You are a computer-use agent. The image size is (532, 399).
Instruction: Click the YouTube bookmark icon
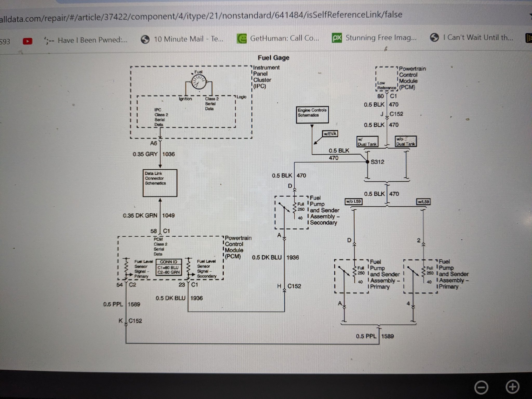28,41
